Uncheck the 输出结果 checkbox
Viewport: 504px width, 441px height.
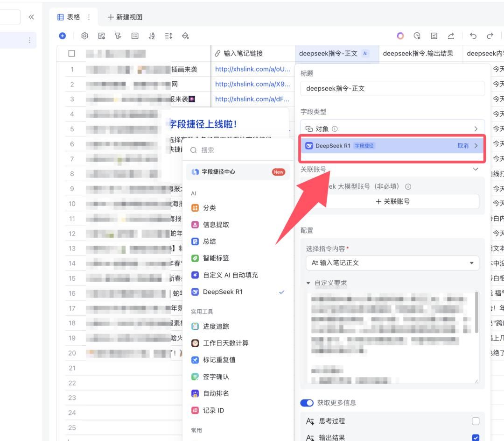[x=476, y=438]
